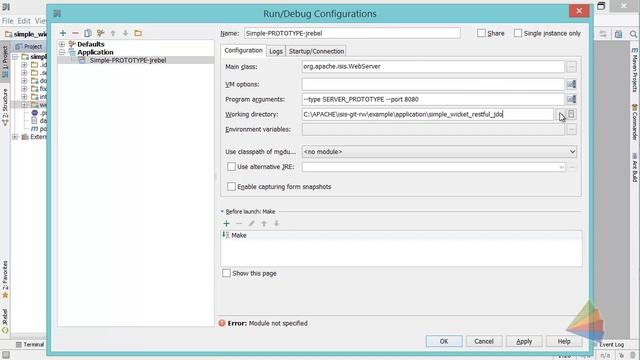Move configuration down arrow in config toolbar
Viewport: 640px width, 360px height.
(x=125, y=33)
